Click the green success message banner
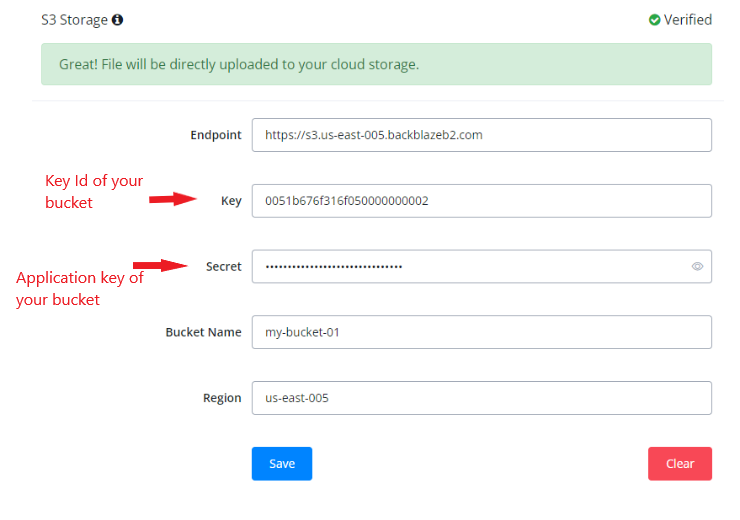Screen dimensions: 740x520 click(x=376, y=64)
